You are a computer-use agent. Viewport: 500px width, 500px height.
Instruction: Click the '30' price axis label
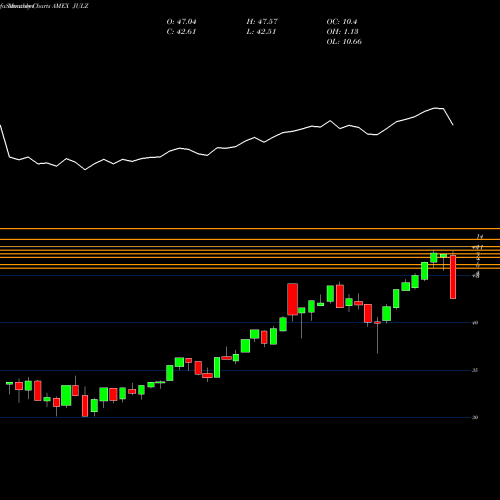pyautogui.click(x=475, y=417)
